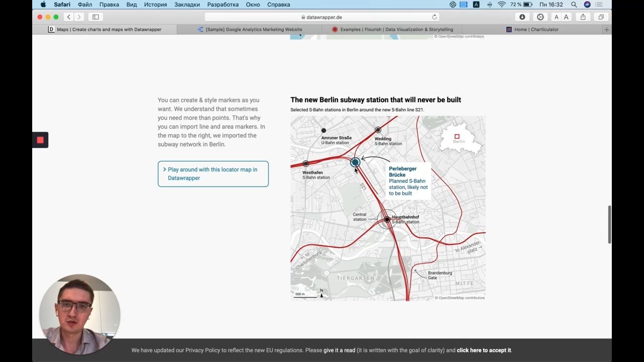644x362 pixels.
Task: Open the История menu
Action: tap(155, 5)
